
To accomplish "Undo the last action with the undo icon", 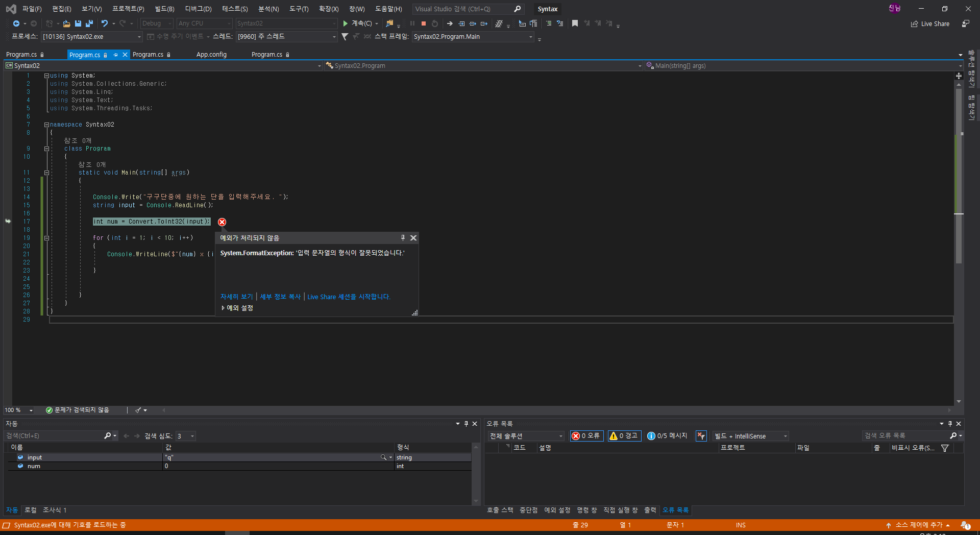I will [105, 23].
